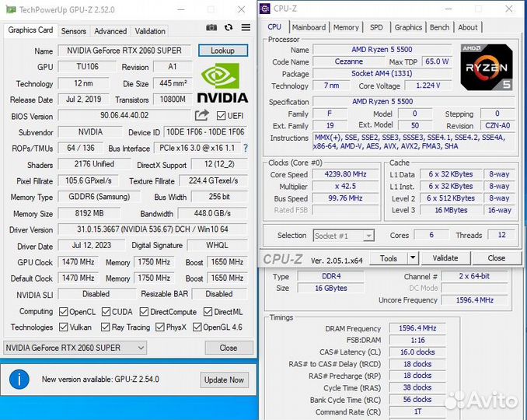Click the Tools button in CPU-Z
Viewport: 527px width, 420px height.
tap(389, 258)
